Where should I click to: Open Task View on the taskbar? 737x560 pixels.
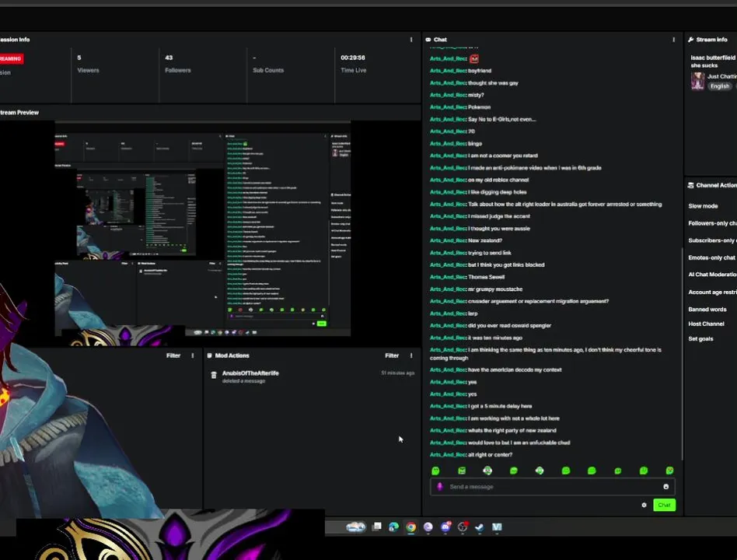[x=377, y=527]
